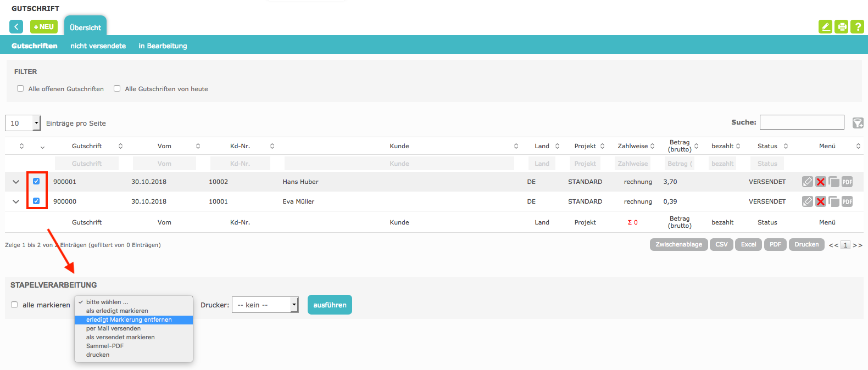The height and width of the screenshot is (370, 868).
Task: Open PDF of Gutschrift 900000
Action: [847, 201]
